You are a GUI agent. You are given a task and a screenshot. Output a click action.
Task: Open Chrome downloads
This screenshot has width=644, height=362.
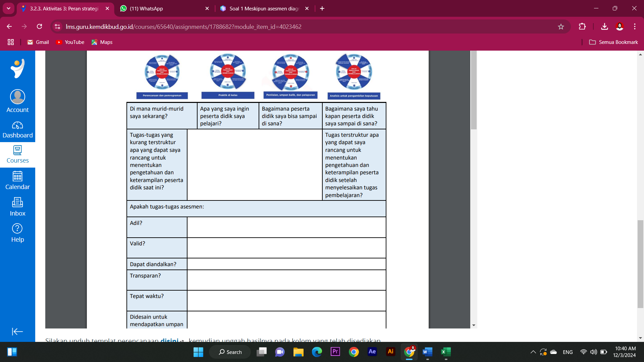point(604,26)
